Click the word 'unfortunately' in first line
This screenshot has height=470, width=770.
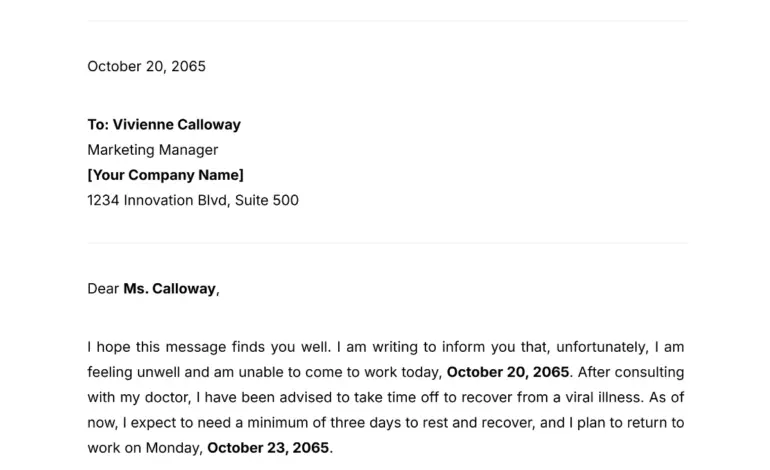pyautogui.click(x=601, y=347)
